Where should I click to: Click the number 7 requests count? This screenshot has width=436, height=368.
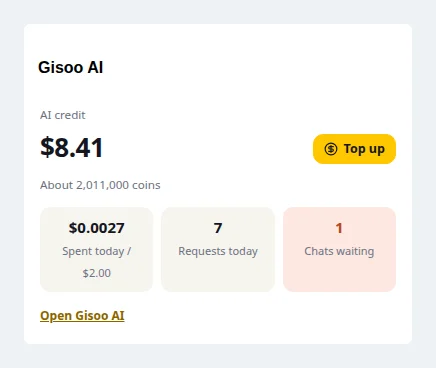click(218, 228)
